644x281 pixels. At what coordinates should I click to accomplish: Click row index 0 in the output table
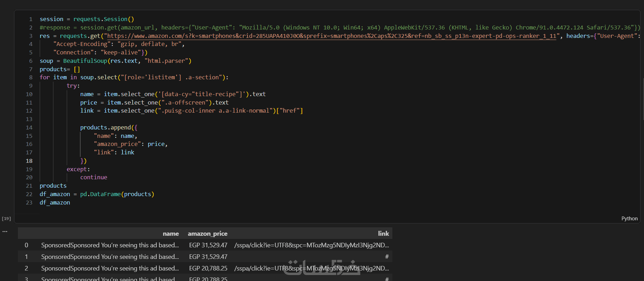(26, 245)
